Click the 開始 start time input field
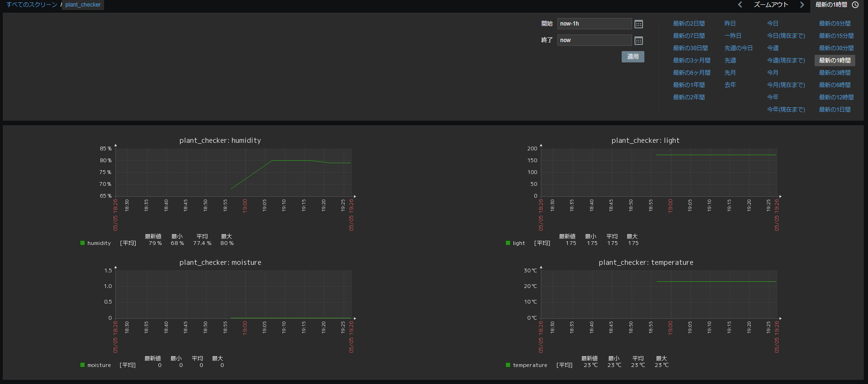Viewport: 868px width, 384px height. pyautogui.click(x=594, y=24)
